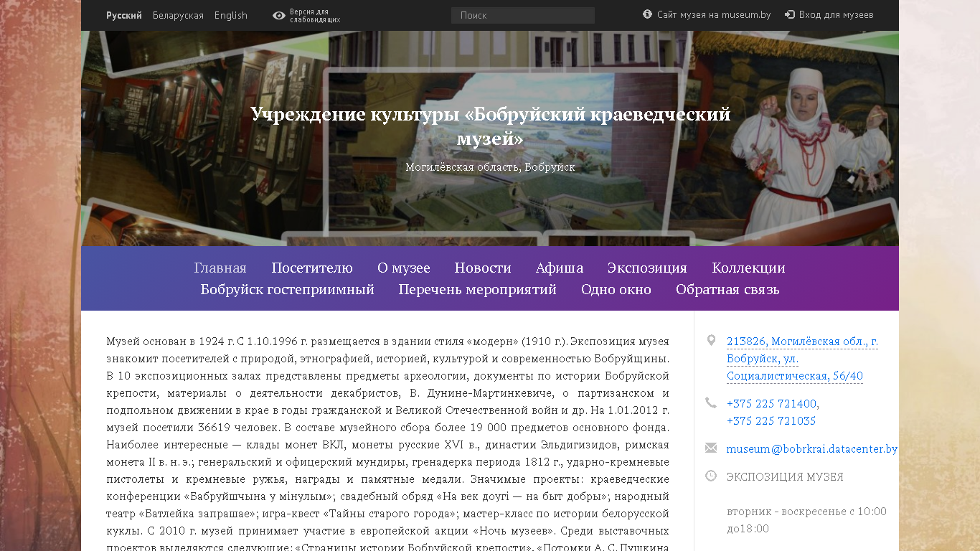This screenshot has width=980, height=551.
Task: Open the Экспозиция menu item
Action: (x=647, y=268)
